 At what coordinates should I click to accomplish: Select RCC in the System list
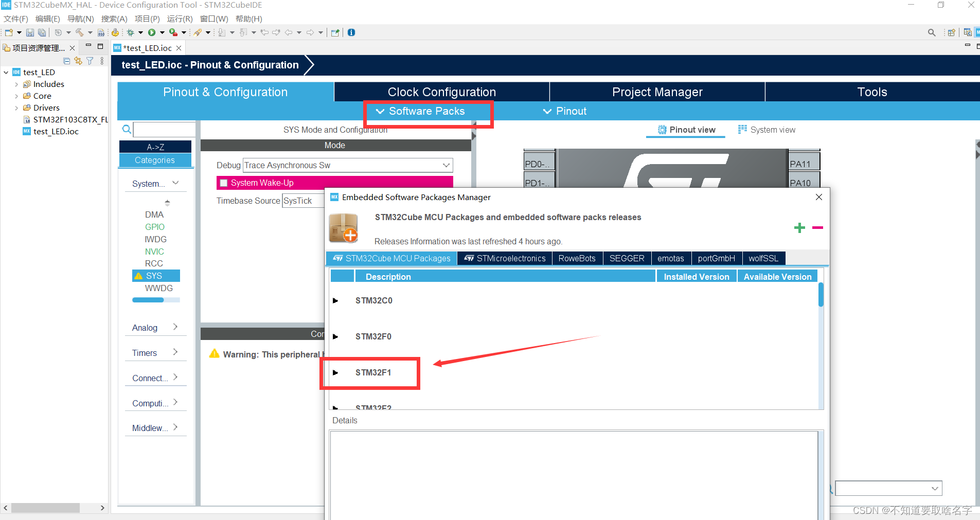pyautogui.click(x=154, y=263)
